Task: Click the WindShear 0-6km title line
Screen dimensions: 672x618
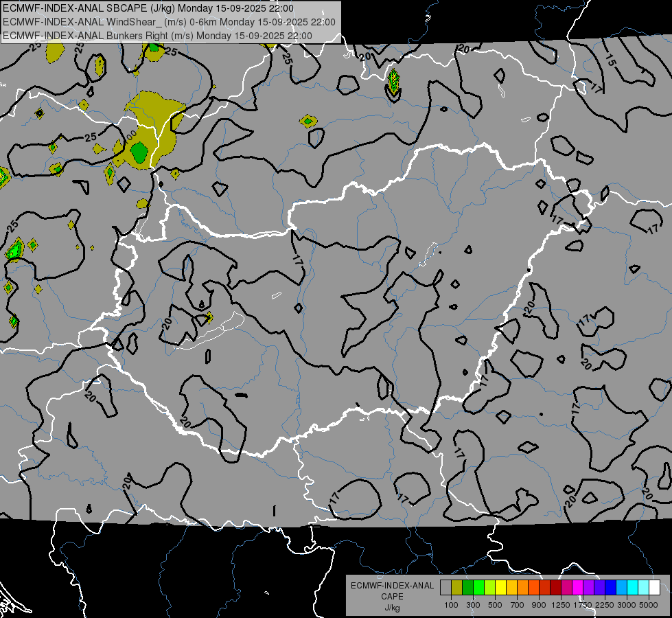Action: pos(170,22)
